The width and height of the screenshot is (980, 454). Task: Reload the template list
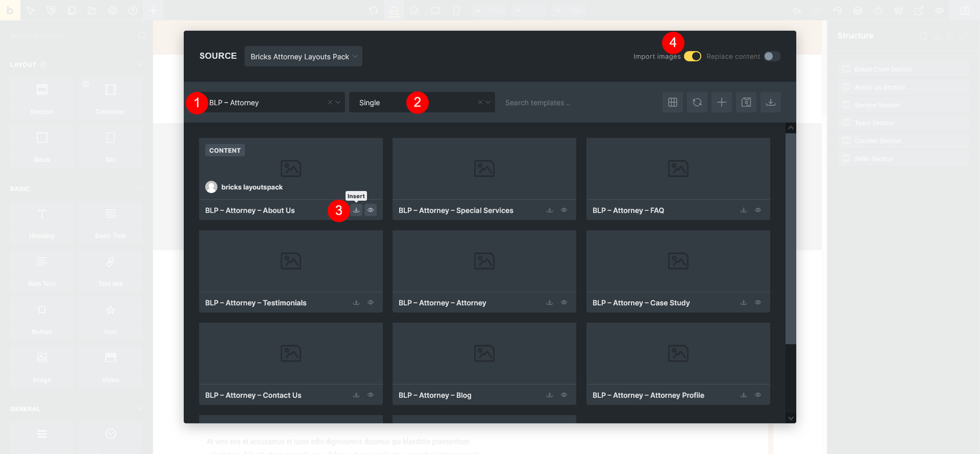point(697,102)
